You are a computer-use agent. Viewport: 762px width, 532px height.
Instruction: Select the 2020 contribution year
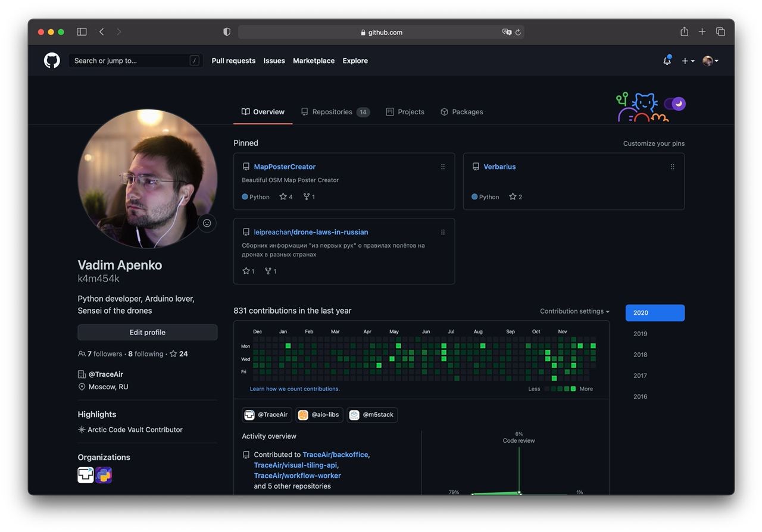coord(655,313)
